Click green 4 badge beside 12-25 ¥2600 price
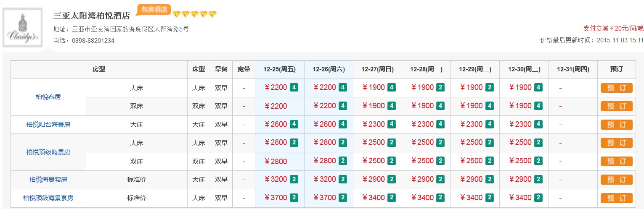 click(x=294, y=124)
